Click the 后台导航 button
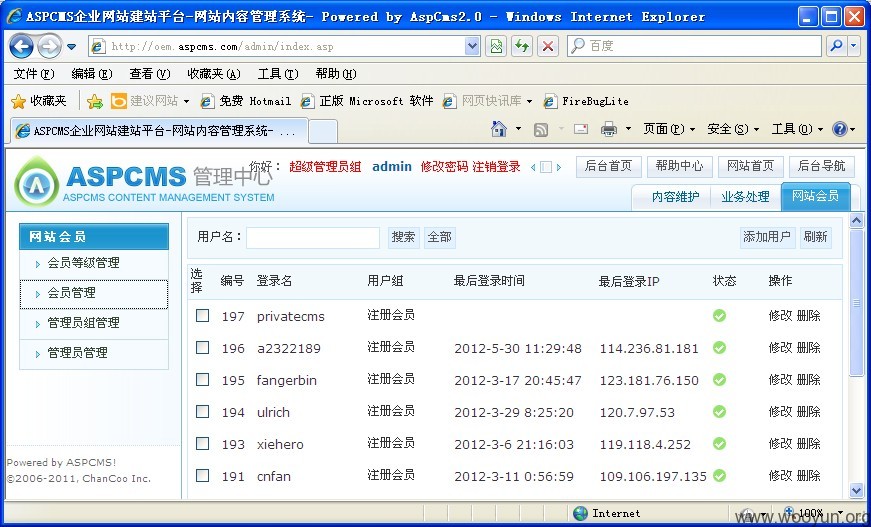 point(822,166)
